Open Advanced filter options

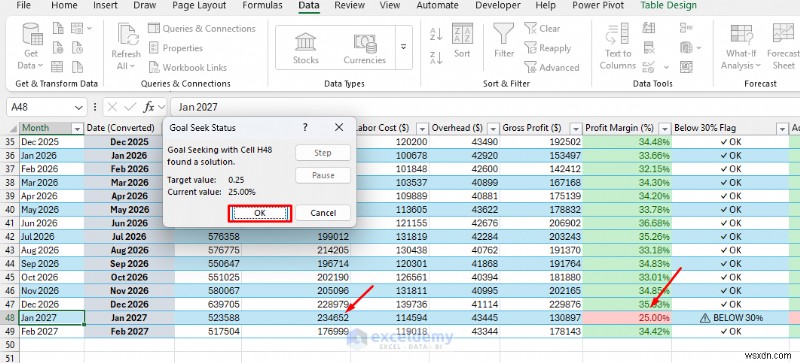point(552,67)
